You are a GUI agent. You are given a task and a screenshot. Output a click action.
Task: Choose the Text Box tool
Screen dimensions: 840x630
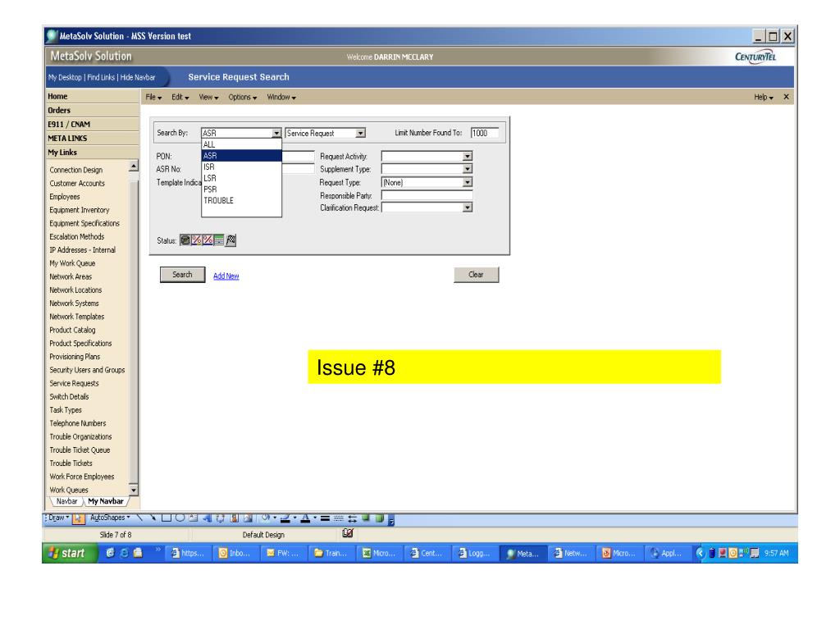point(194,518)
